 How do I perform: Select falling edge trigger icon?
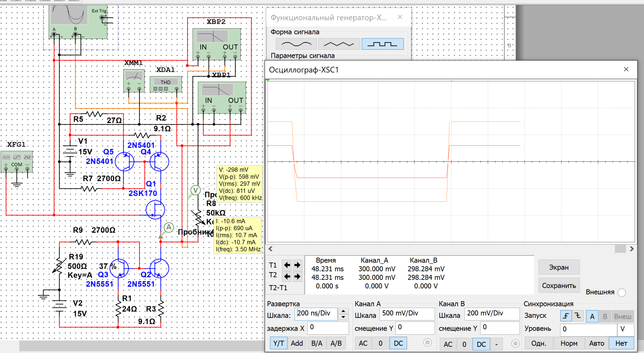578,316
